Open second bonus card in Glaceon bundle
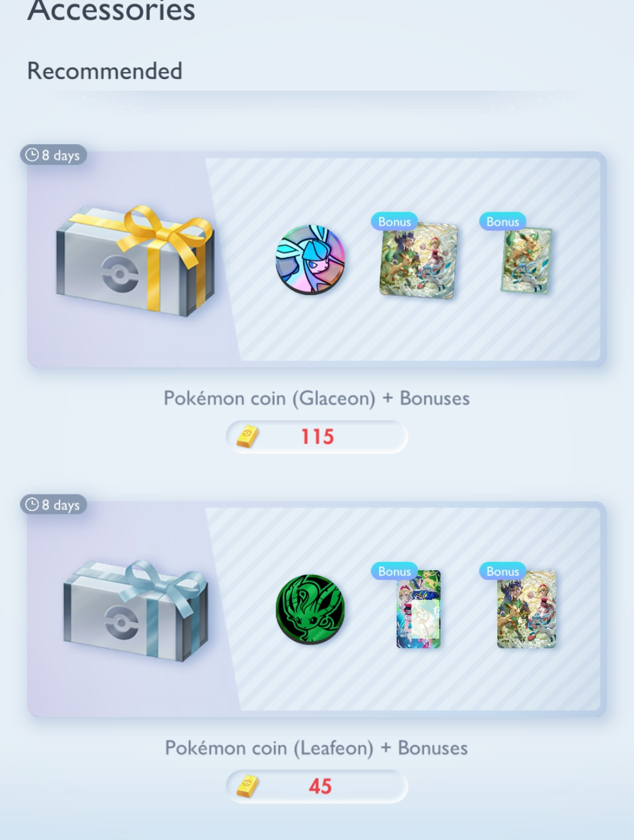 [526, 260]
